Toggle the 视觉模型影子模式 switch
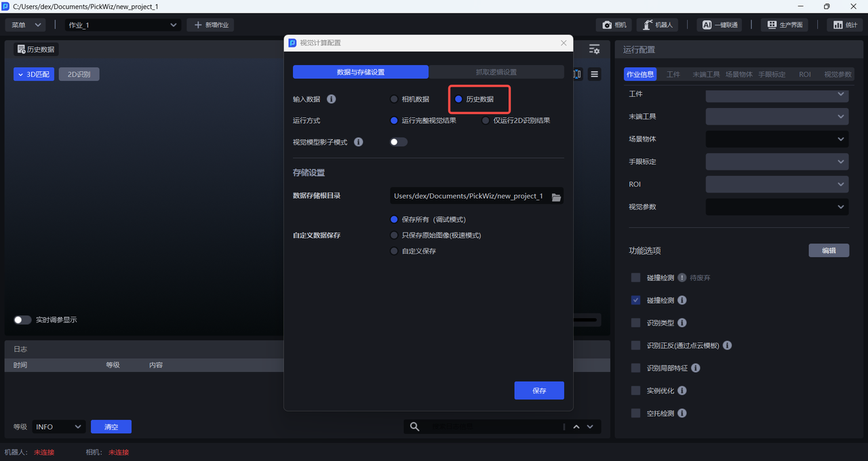The height and width of the screenshot is (461, 868). [399, 142]
